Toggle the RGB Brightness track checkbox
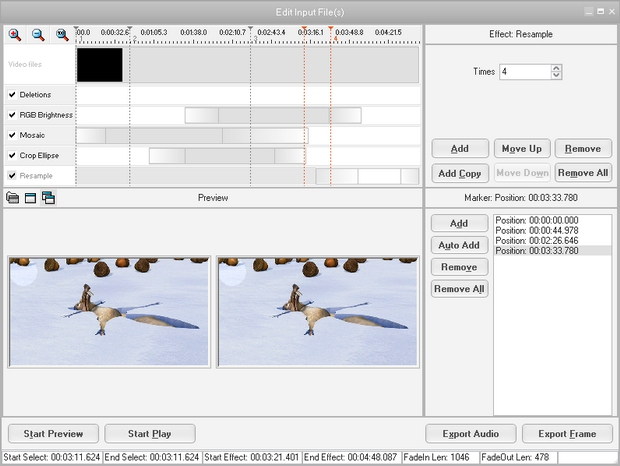This screenshot has width=620, height=466. [12, 115]
